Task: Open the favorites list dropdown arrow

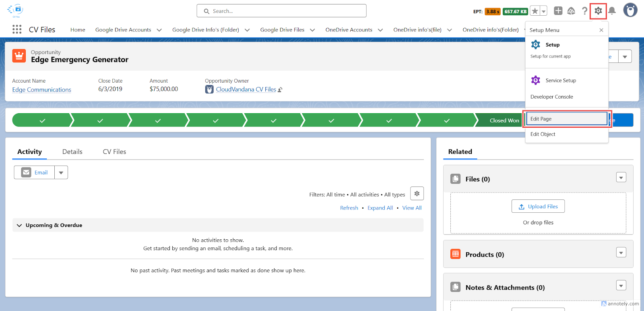Action: pyautogui.click(x=543, y=11)
